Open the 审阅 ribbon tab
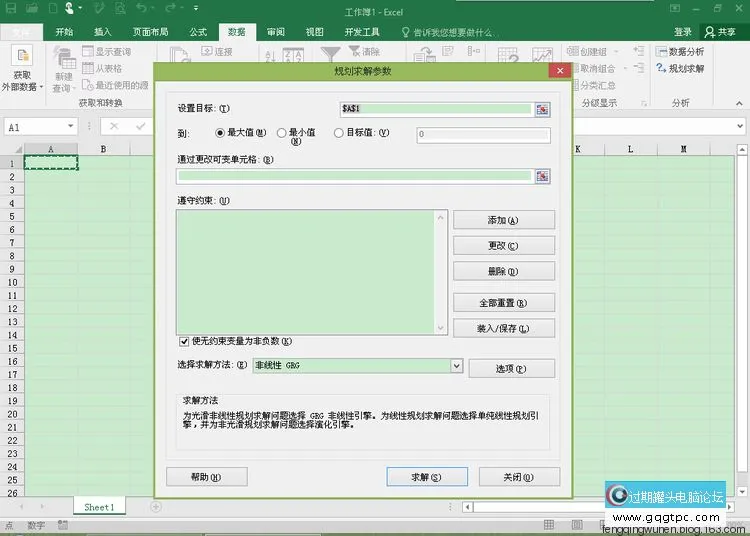Viewport: 750px width, 536px height. pyautogui.click(x=276, y=32)
